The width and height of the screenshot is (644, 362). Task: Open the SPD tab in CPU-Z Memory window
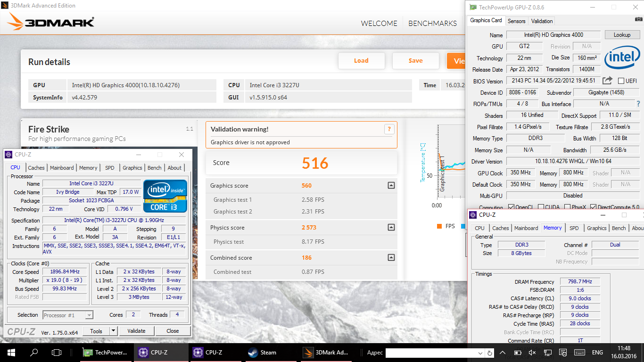tap(574, 228)
